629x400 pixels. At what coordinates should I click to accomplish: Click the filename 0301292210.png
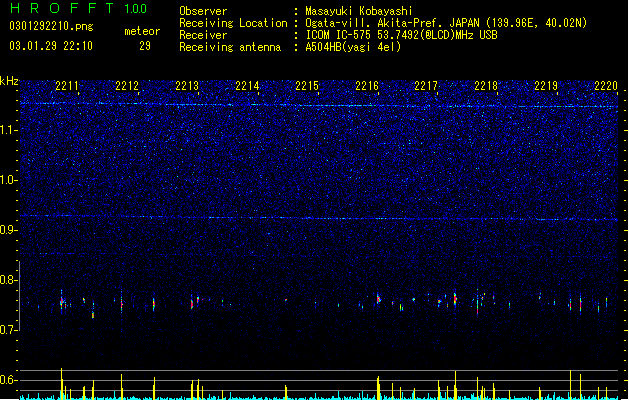[x=51, y=26]
